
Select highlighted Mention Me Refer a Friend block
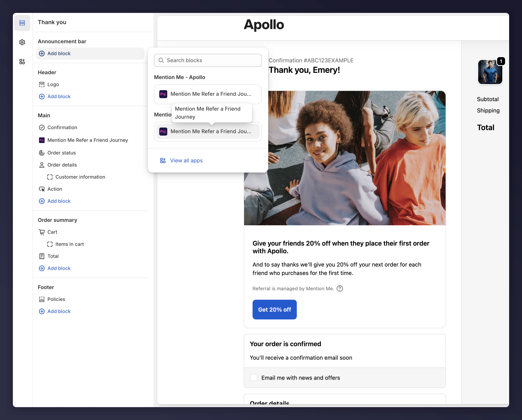[x=208, y=132]
